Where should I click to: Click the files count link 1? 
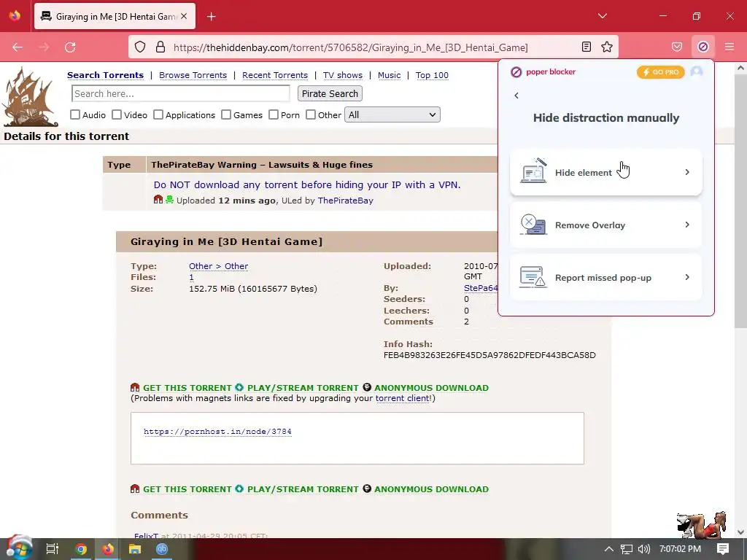[192, 277]
